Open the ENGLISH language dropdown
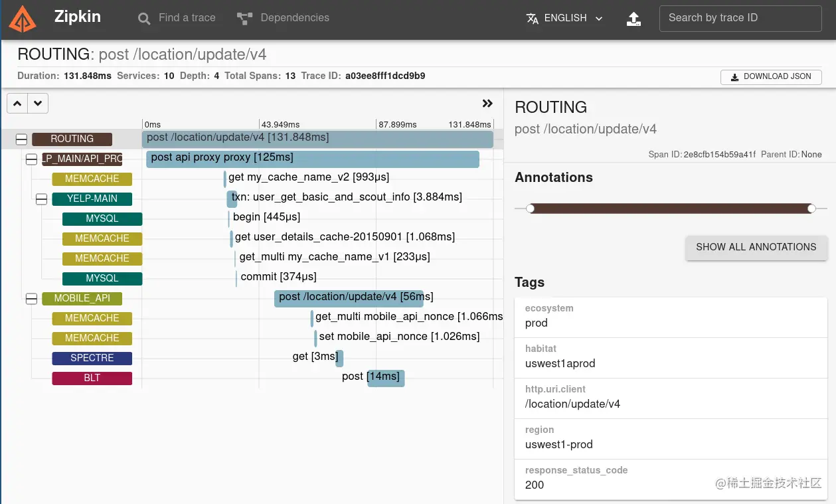This screenshot has width=836, height=504. tap(564, 18)
